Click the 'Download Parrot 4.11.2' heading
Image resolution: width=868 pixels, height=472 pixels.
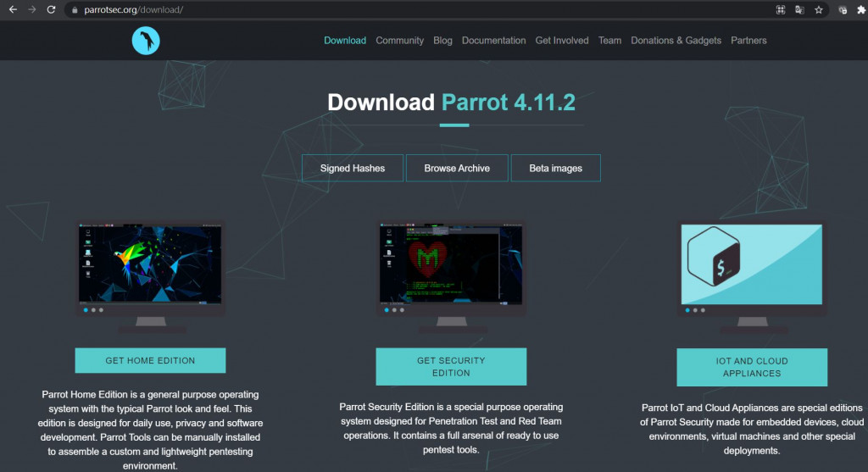tap(451, 103)
